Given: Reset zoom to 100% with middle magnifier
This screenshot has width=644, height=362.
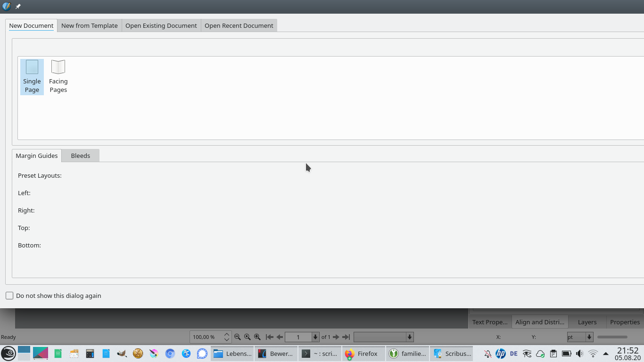Looking at the screenshot, I should (248, 337).
